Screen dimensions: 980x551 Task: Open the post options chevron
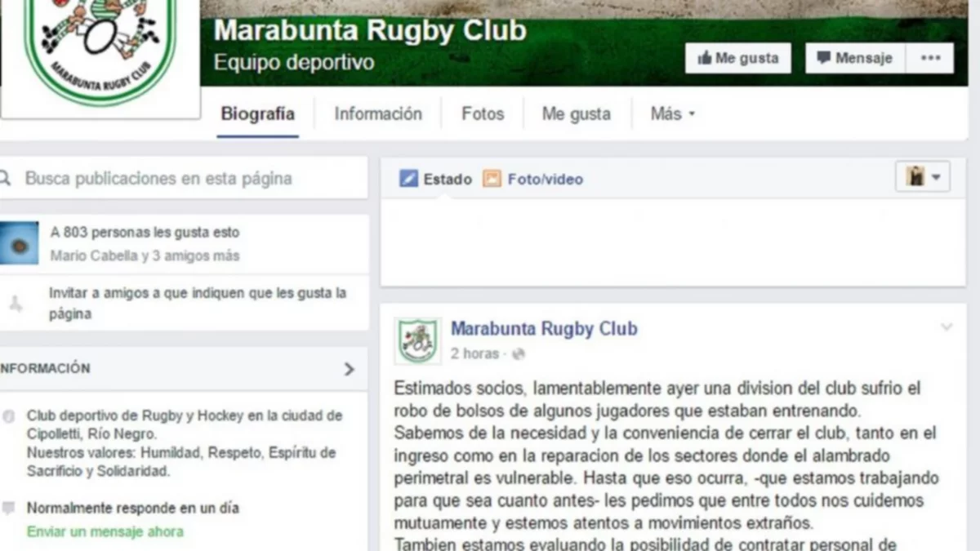point(947,327)
